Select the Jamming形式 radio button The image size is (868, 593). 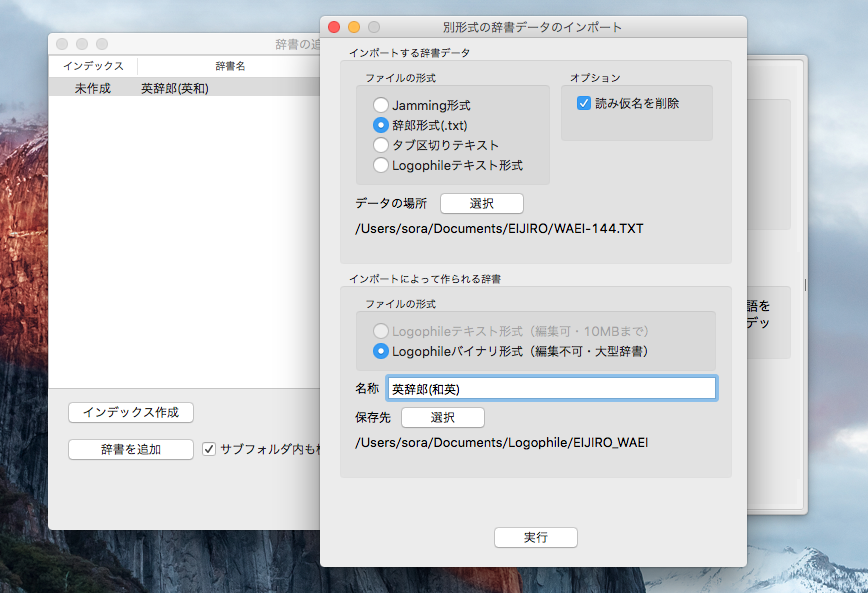[381, 105]
